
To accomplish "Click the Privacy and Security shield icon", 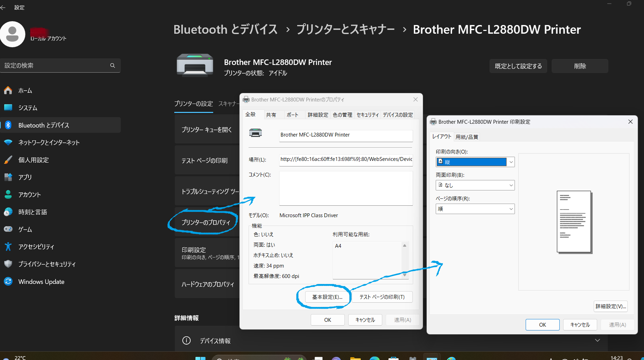I will tap(8, 264).
